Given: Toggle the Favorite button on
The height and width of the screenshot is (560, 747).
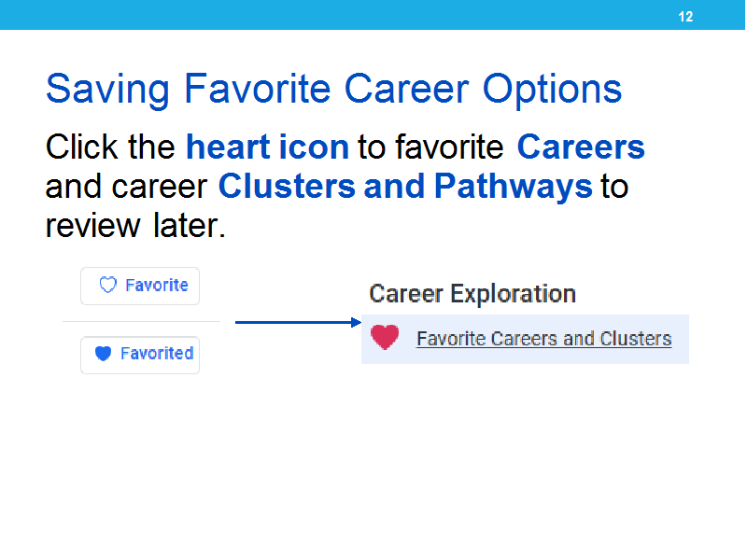Looking at the screenshot, I should 140,286.
